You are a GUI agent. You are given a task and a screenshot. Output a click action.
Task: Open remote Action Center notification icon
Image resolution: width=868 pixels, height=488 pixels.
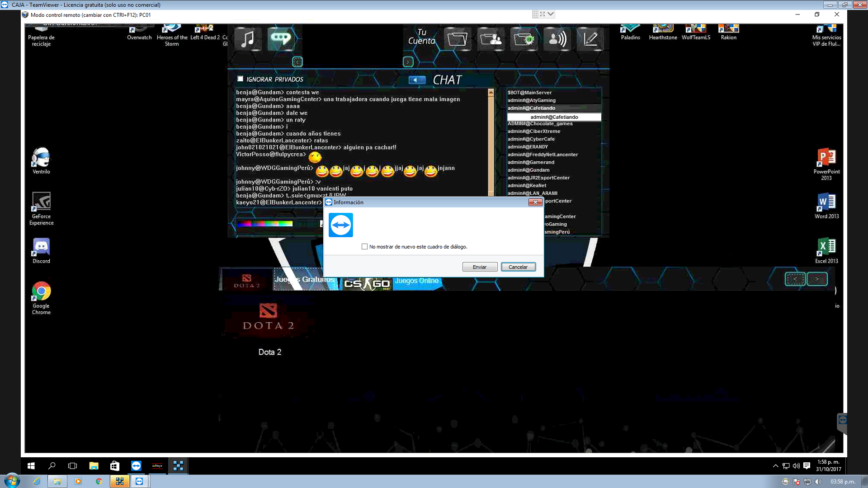(807, 466)
